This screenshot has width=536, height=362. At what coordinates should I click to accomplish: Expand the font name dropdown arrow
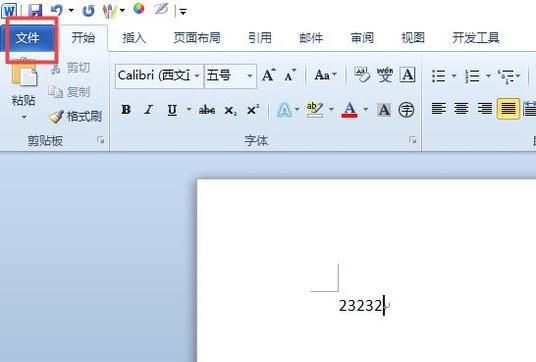coord(197,76)
